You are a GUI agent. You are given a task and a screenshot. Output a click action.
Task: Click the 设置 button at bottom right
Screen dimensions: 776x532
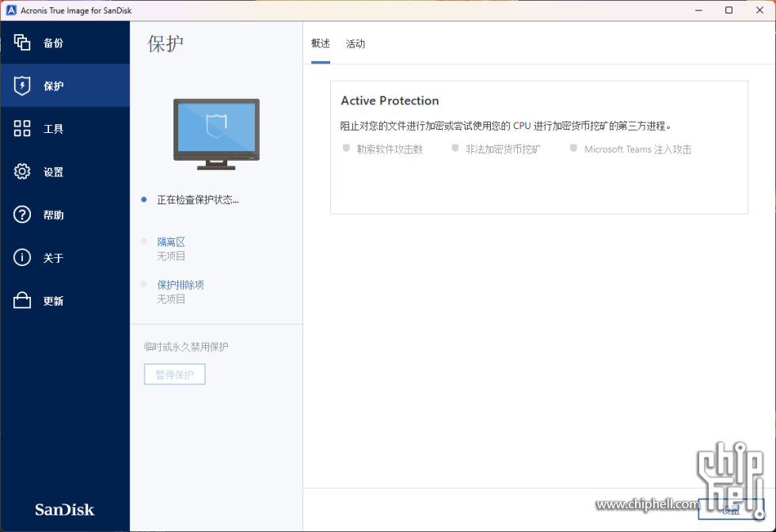point(730,509)
